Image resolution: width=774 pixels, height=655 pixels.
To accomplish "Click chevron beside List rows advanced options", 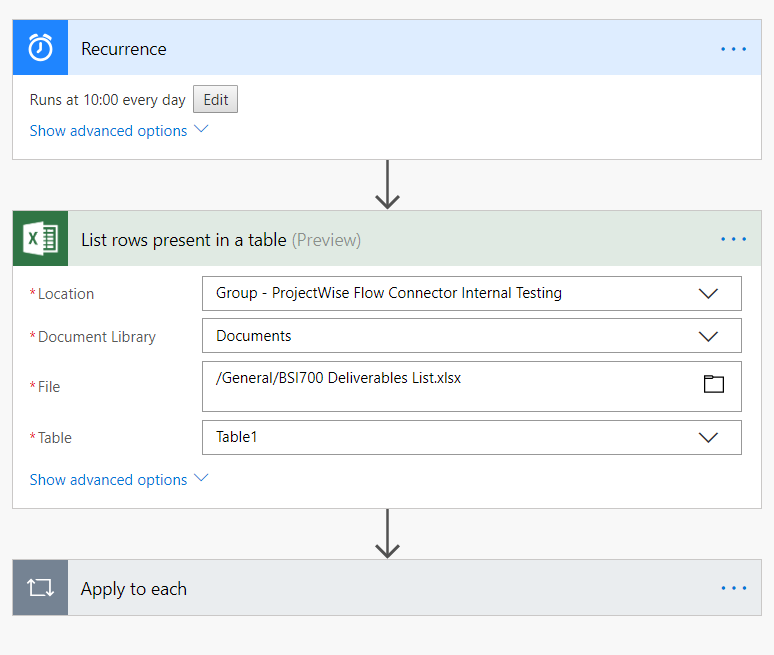I will pos(201,478).
